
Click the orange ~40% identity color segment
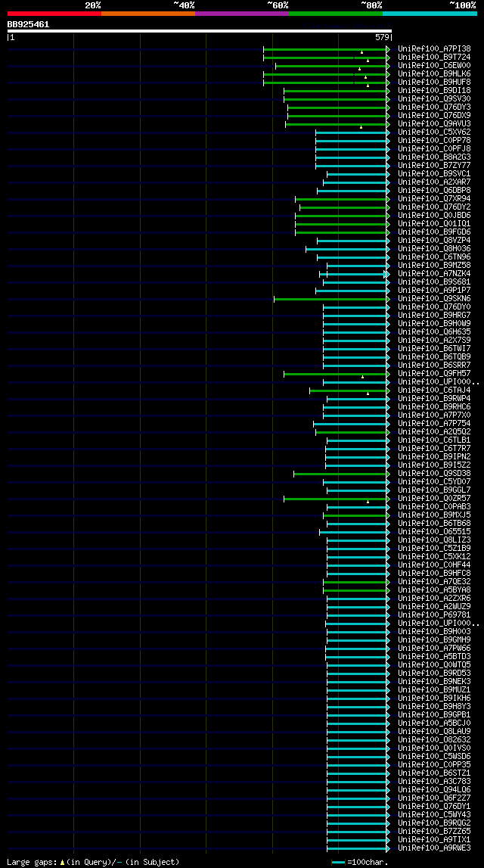coord(148,14)
